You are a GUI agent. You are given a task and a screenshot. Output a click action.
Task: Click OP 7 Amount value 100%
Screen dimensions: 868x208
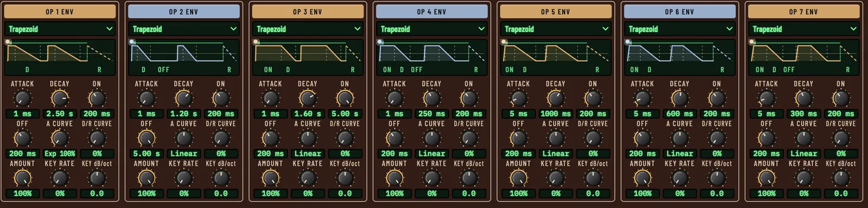(767, 193)
